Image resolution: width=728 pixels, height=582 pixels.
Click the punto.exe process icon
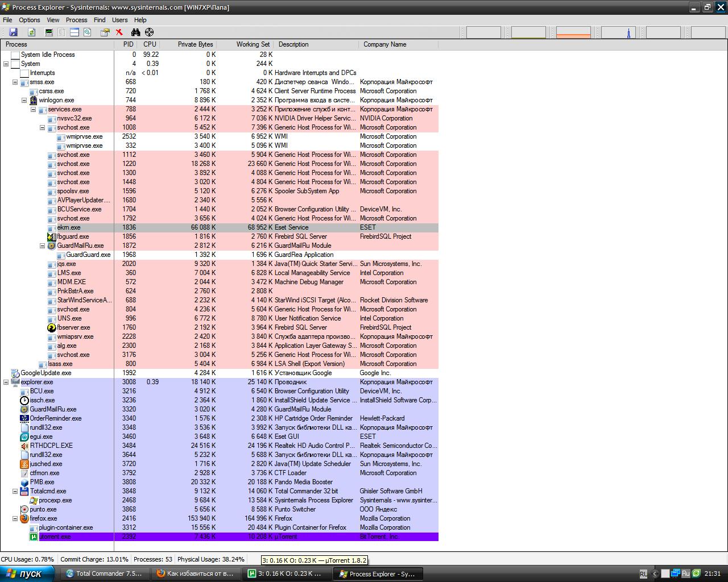[24, 509]
